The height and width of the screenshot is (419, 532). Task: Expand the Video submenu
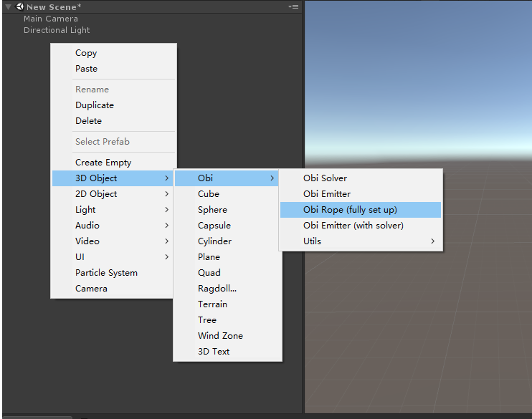114,241
